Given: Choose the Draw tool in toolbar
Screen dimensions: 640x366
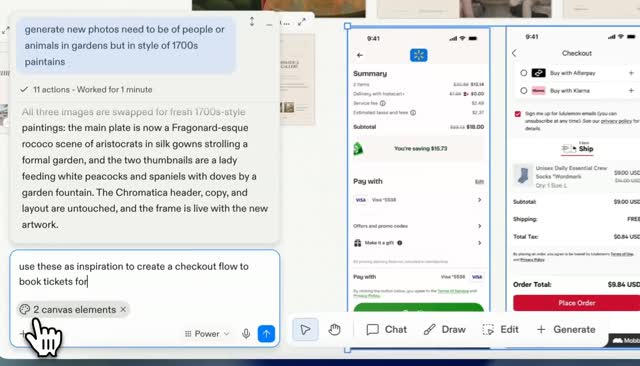Looking at the screenshot, I should point(444,329).
